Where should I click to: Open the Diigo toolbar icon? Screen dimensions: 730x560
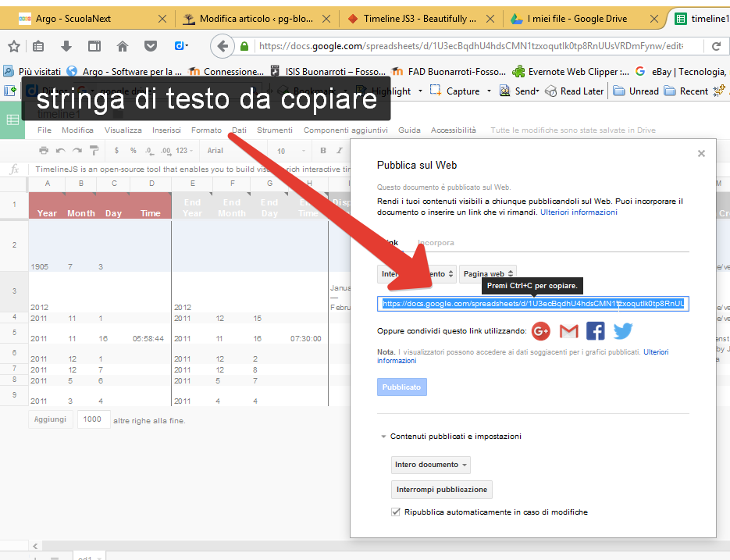coord(181,45)
